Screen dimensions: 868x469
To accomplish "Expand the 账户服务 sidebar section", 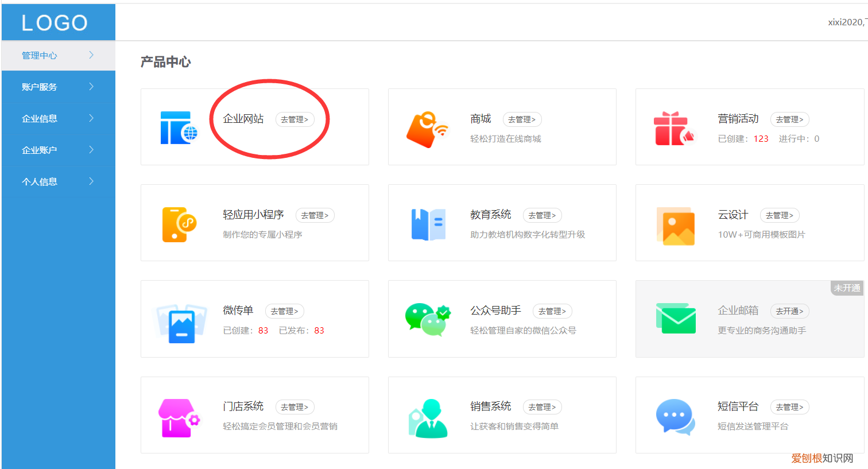I will tap(39, 87).
